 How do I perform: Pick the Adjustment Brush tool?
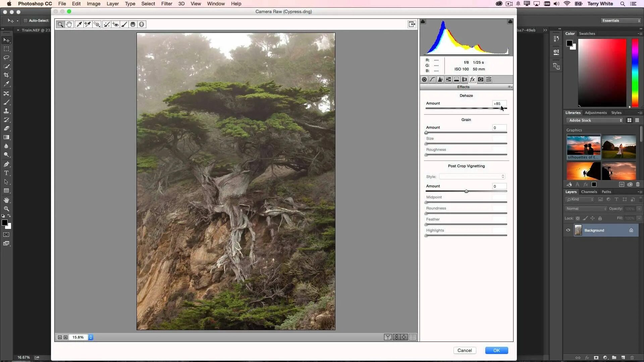point(124,24)
